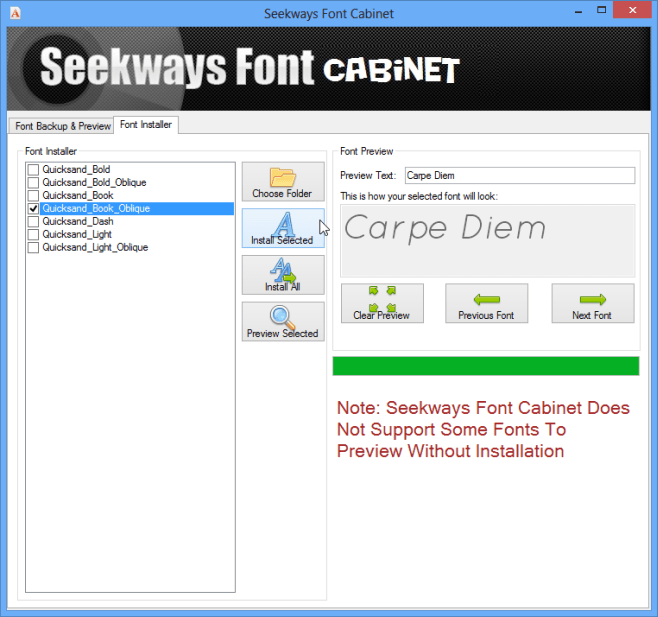Uncheck the Quicksand_Book_Oblique checkbox
This screenshot has height=617, width=658.
click(33, 209)
